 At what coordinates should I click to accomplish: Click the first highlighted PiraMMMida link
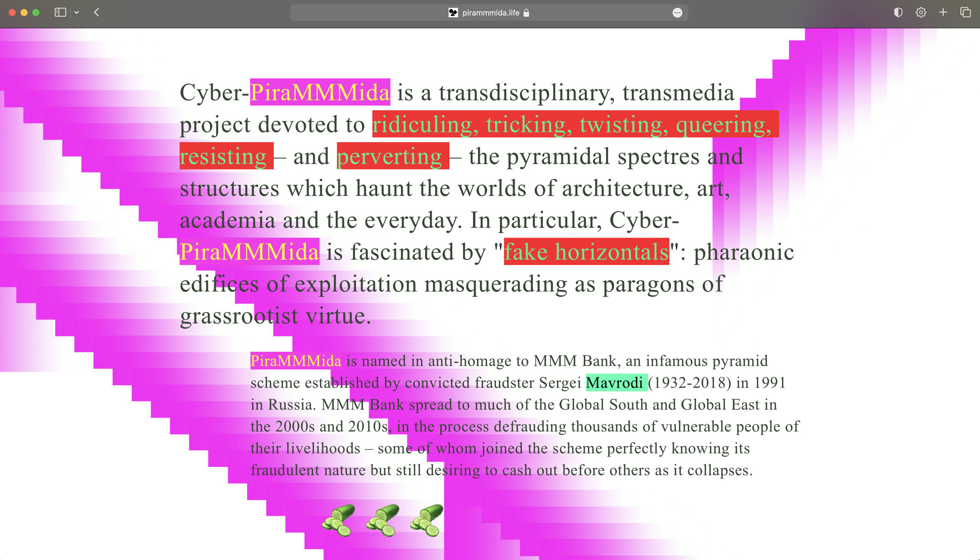point(320,92)
